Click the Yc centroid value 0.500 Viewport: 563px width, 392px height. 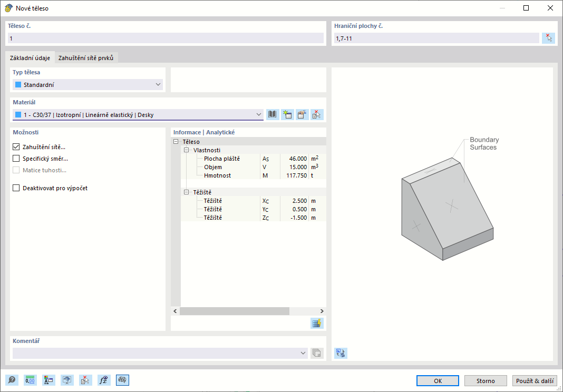pyautogui.click(x=299, y=209)
